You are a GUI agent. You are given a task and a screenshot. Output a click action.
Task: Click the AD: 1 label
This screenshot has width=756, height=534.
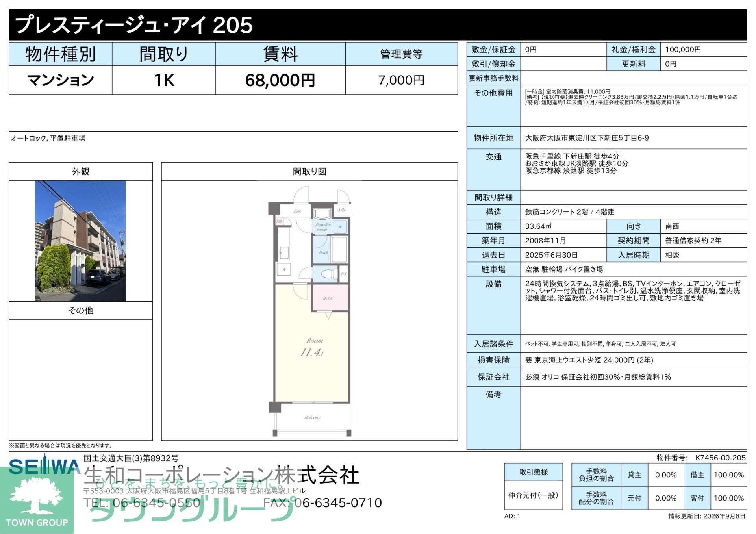512,516
